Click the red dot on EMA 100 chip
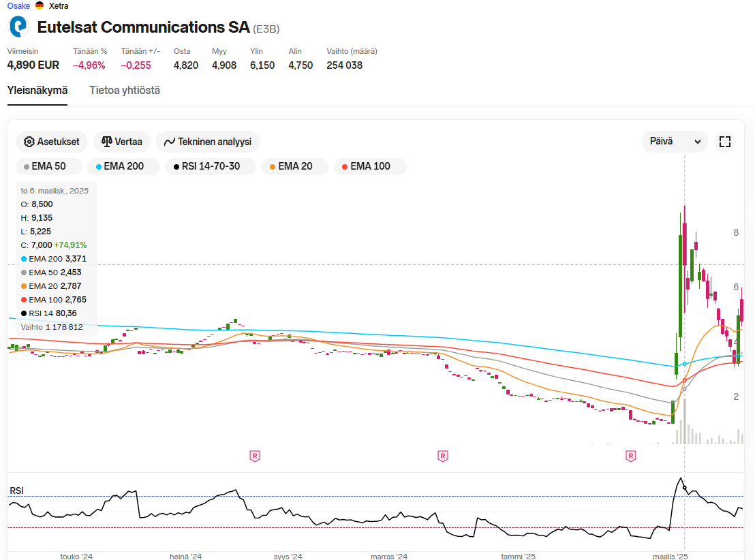Image resolution: width=755 pixels, height=560 pixels. (x=345, y=167)
